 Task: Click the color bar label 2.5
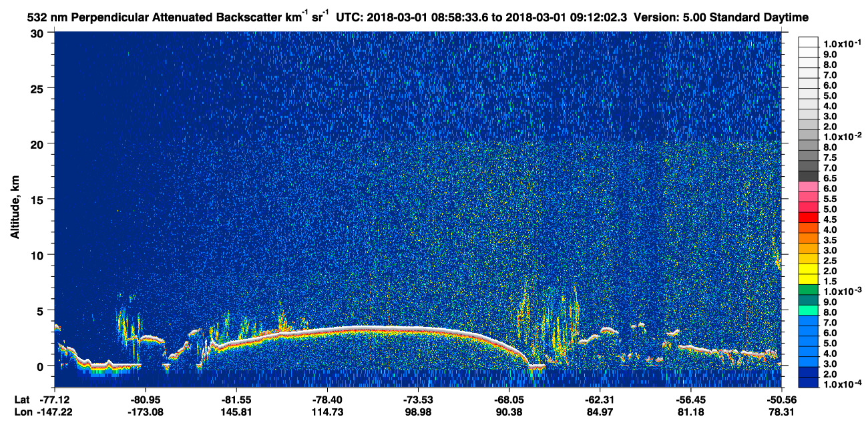click(x=830, y=260)
